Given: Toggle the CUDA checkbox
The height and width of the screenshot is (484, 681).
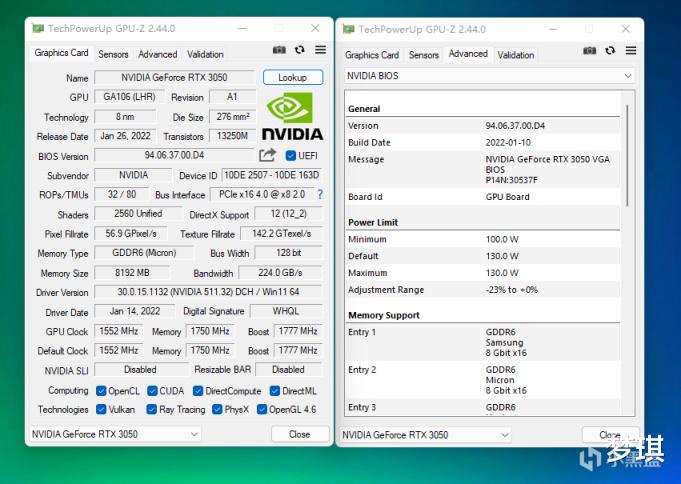Looking at the screenshot, I should [x=152, y=391].
